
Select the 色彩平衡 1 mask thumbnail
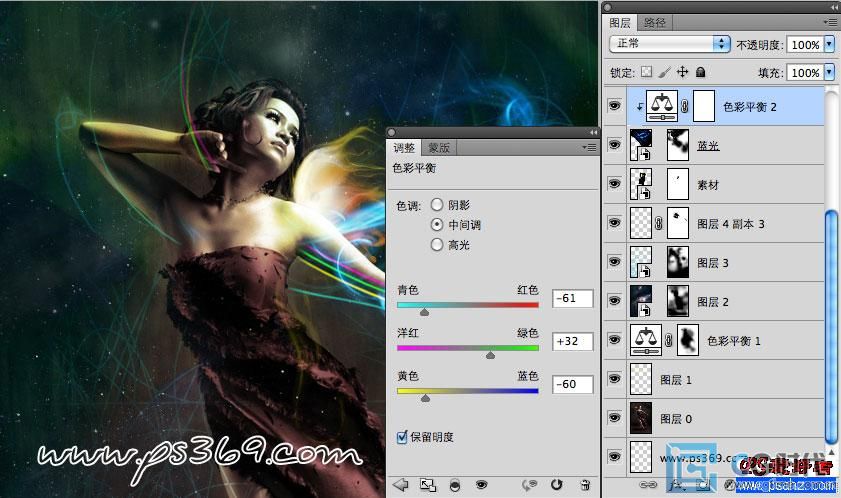pyautogui.click(x=688, y=340)
